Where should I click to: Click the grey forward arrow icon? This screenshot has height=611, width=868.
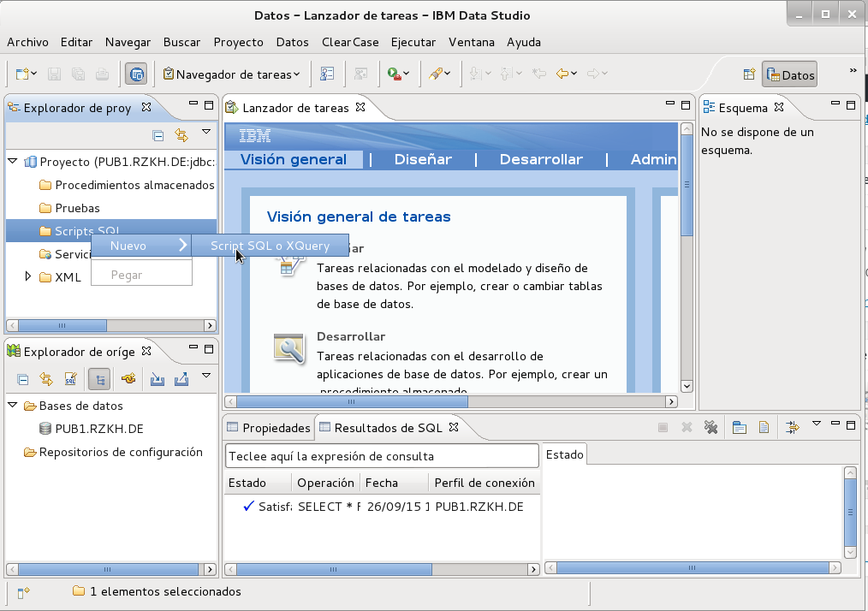pos(593,74)
